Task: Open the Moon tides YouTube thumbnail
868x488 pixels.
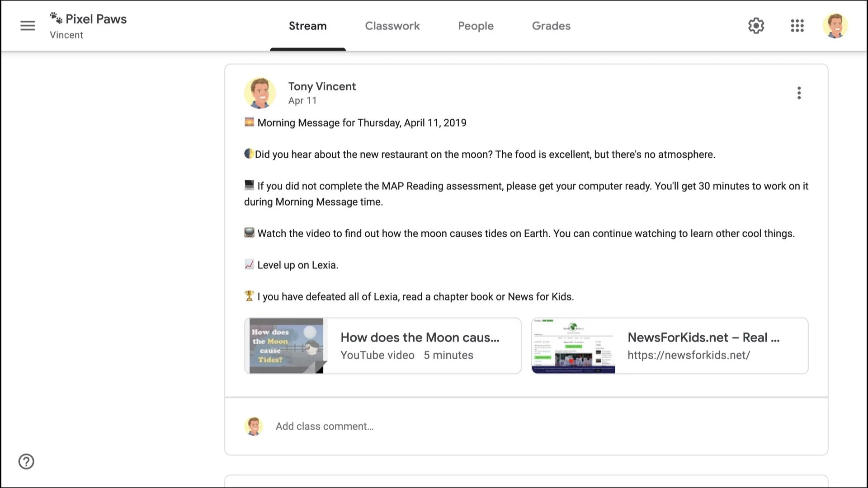Action: point(286,346)
